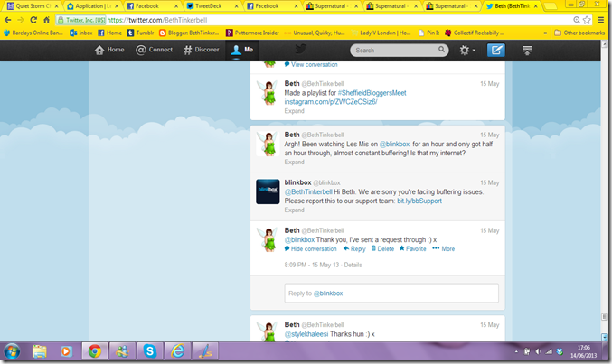Open Skype from the taskbar
Image resolution: width=612 pixels, height=364 pixels.
(150, 352)
